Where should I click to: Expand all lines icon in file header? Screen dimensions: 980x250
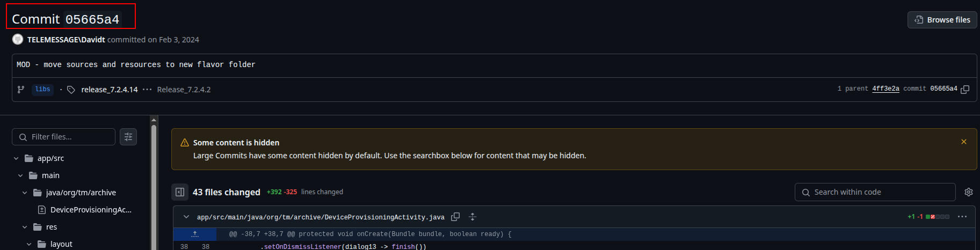click(473, 217)
